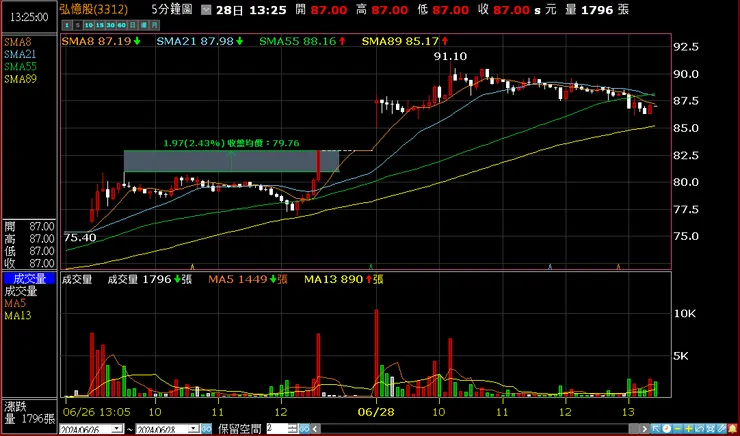Select MA5 in the volume indicator list

[x=15, y=303]
